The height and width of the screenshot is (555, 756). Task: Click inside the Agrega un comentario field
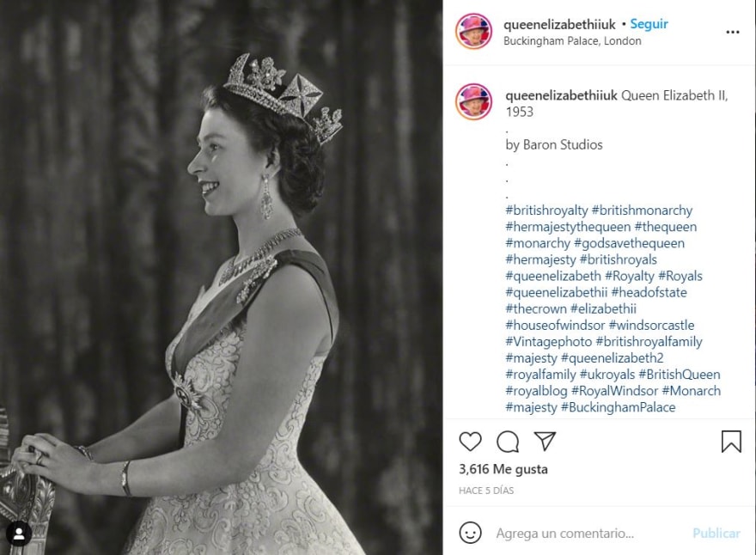[x=591, y=534]
